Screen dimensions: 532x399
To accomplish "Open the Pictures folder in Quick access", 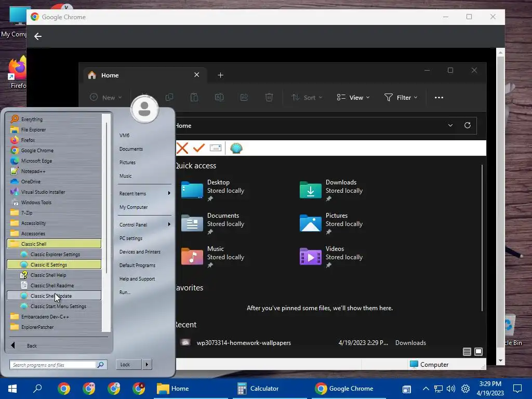I will click(x=331, y=223).
